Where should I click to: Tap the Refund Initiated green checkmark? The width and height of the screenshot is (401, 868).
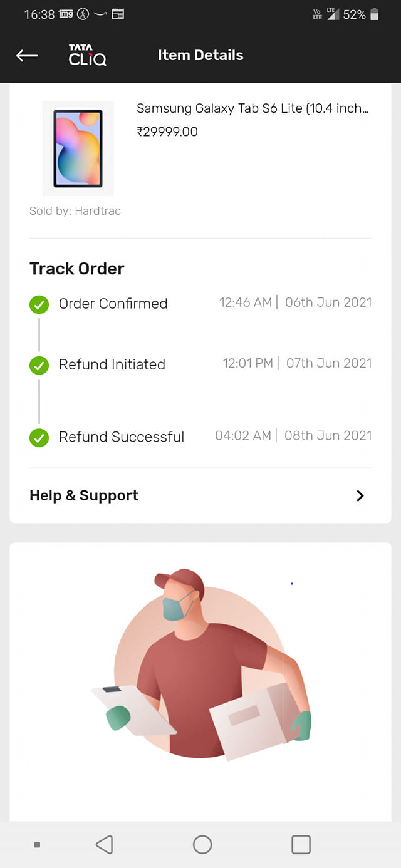(x=39, y=366)
